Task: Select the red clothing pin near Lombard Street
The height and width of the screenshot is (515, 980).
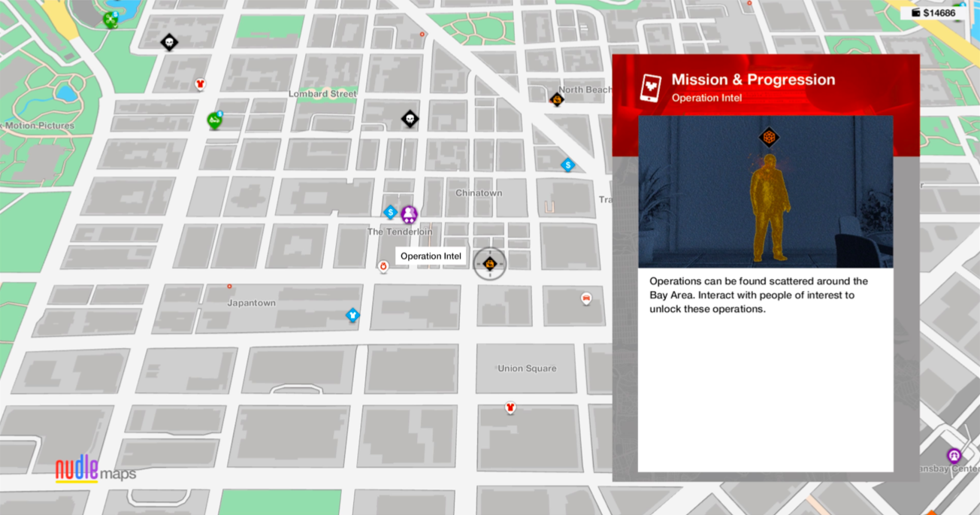Action: pyautogui.click(x=200, y=84)
